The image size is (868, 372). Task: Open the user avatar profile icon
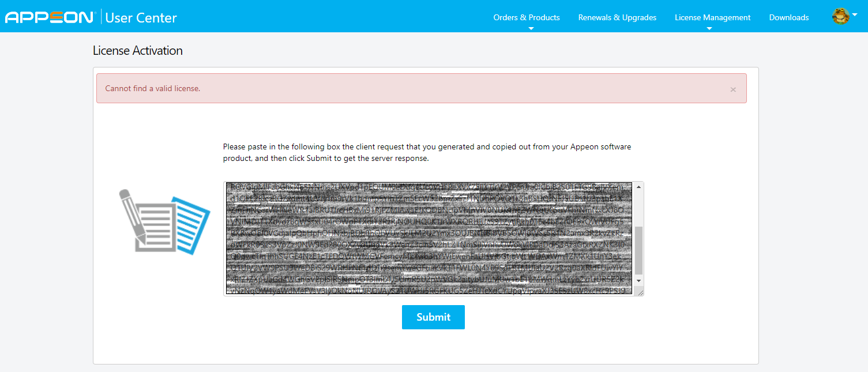tap(840, 17)
